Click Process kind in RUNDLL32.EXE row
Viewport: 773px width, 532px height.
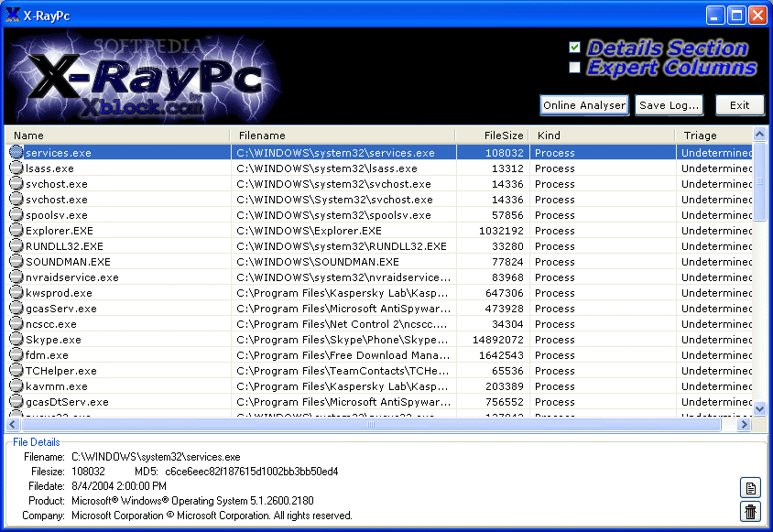[555, 246]
